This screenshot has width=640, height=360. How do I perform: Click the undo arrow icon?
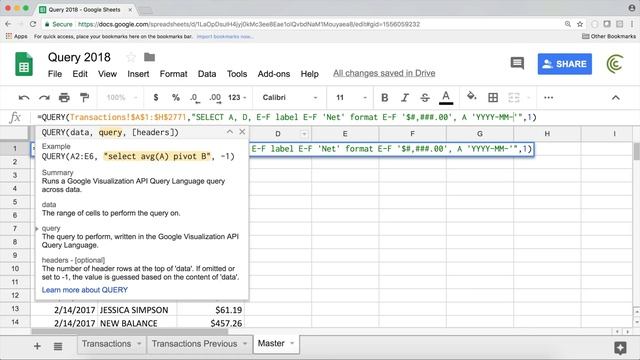24,98
